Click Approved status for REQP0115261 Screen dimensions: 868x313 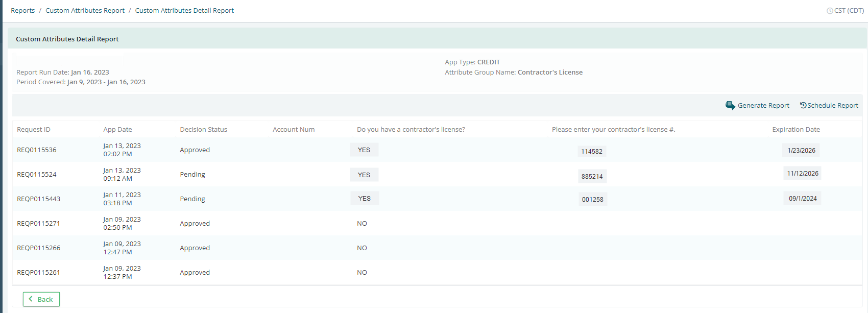tap(195, 272)
